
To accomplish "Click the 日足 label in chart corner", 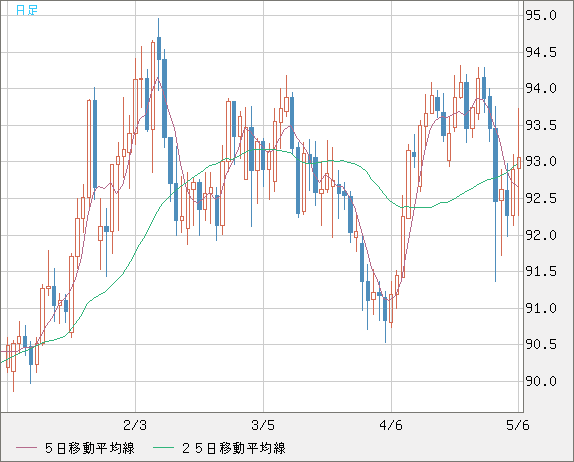I will [27, 10].
